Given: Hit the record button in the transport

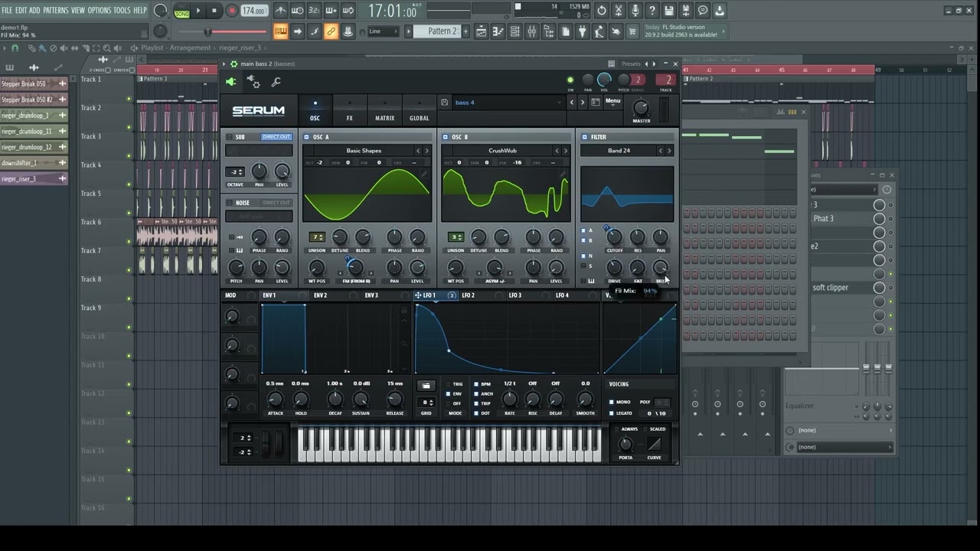Looking at the screenshot, I should tap(231, 11).
